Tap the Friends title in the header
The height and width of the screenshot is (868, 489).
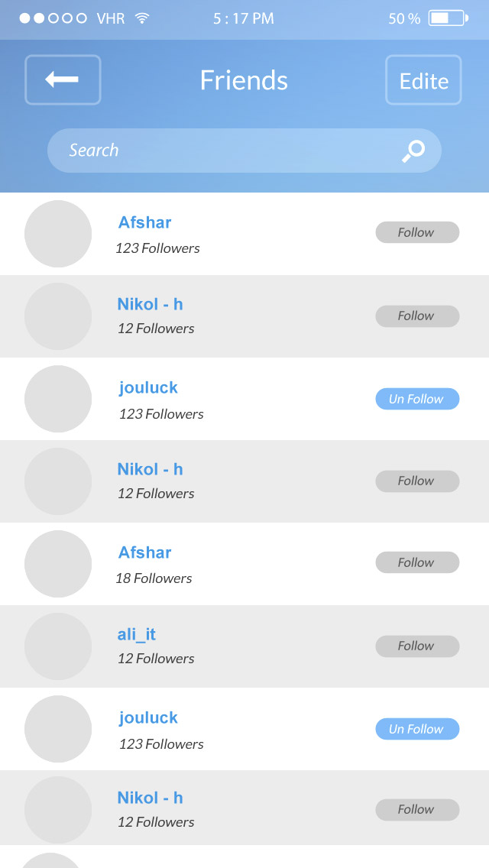(x=244, y=80)
